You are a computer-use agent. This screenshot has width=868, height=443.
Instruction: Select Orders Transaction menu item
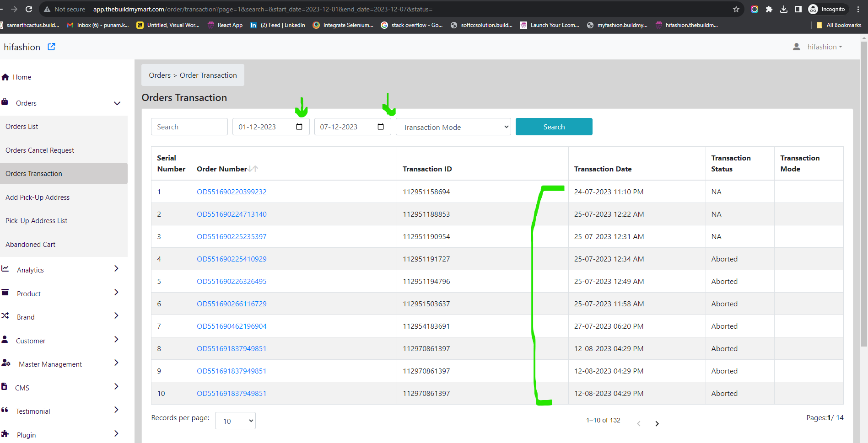tap(64, 174)
